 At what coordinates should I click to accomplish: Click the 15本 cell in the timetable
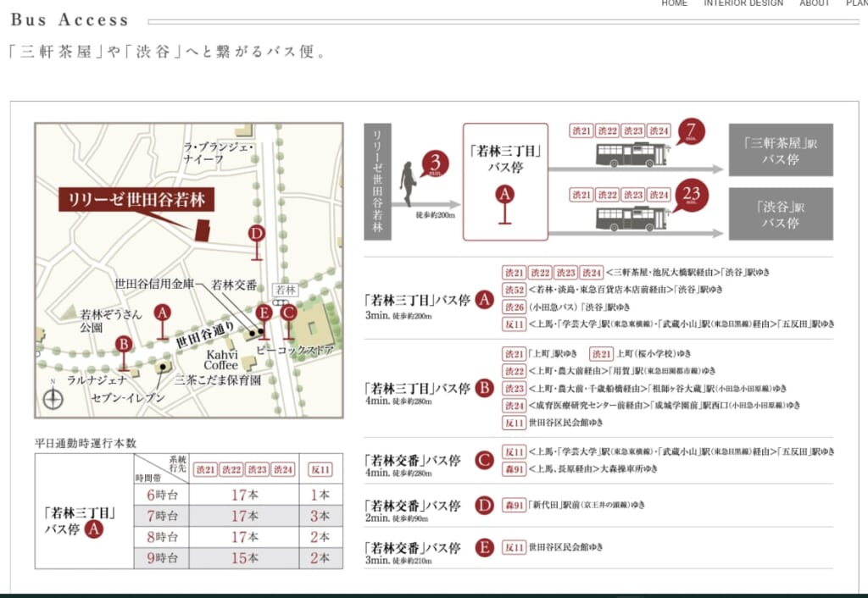click(x=244, y=558)
